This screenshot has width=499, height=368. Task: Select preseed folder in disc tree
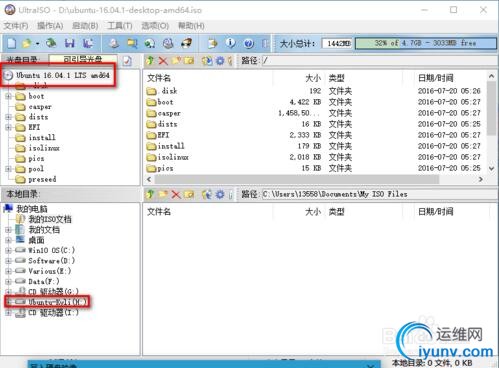click(42, 179)
